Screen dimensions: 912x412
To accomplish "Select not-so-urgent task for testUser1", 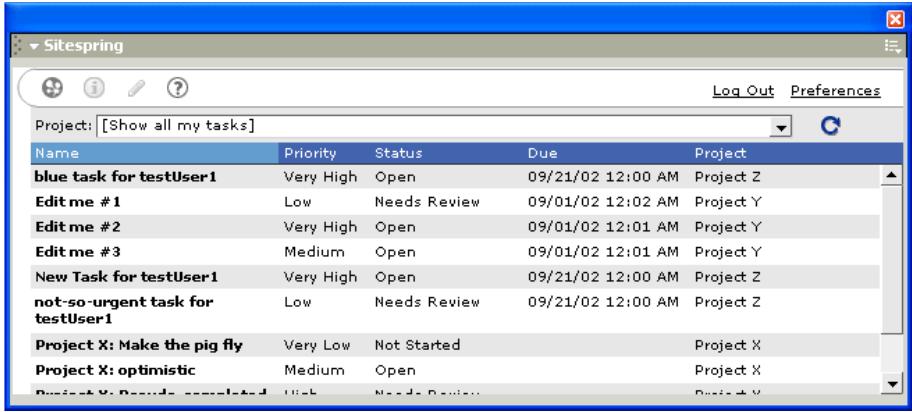I will click(x=124, y=310).
